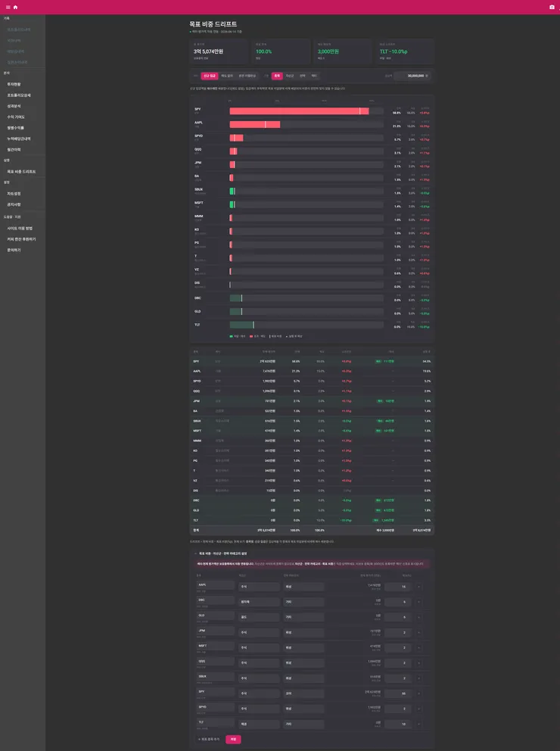The height and width of the screenshot is (751, 560).
Task: Open asset class dropdown for AAPL
Action: point(259,587)
